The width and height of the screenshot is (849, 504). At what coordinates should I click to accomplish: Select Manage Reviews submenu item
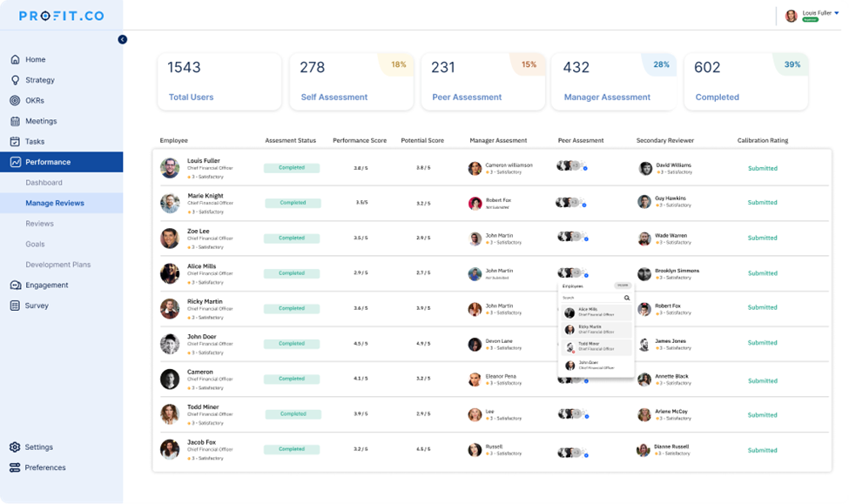coord(55,203)
